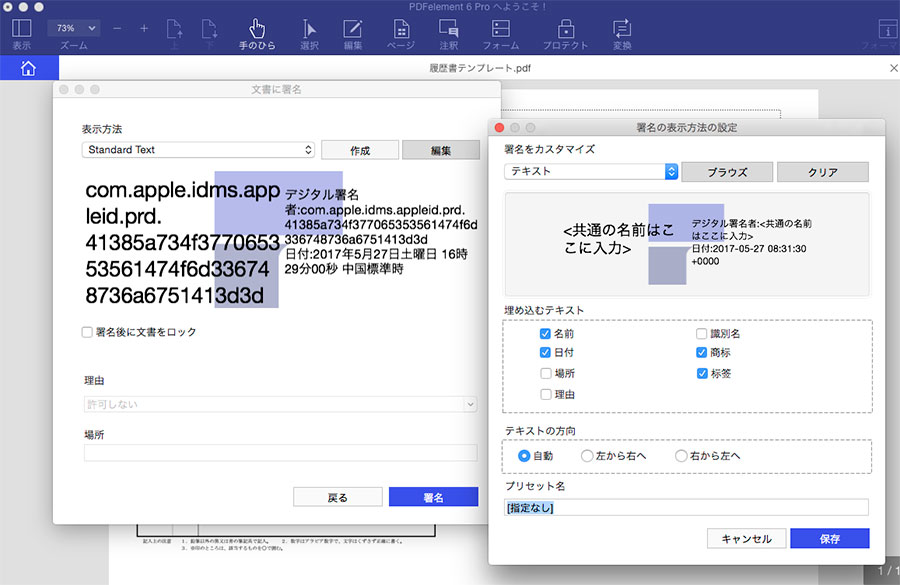Go to next page icon
The width and height of the screenshot is (900, 585).
(210, 29)
